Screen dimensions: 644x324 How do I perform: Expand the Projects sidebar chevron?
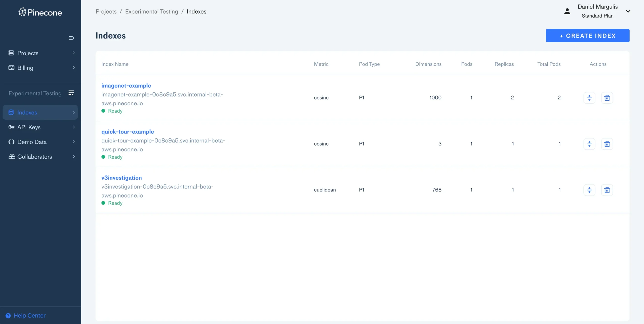74,53
